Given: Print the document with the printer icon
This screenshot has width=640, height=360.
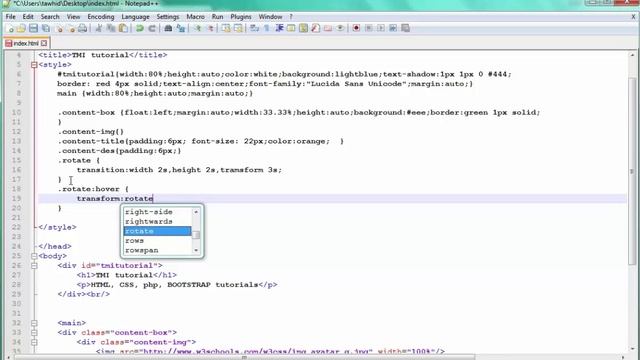Looking at the screenshot, I should tap(82, 28).
